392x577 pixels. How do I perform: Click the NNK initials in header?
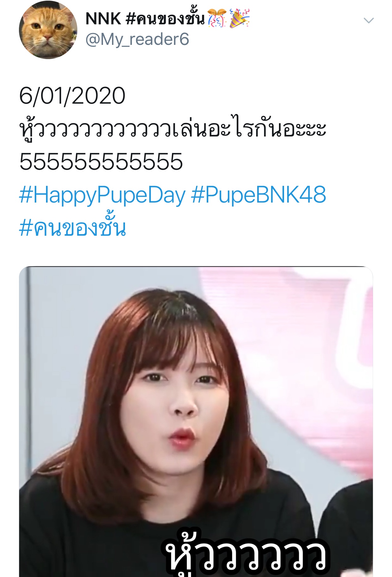(103, 19)
